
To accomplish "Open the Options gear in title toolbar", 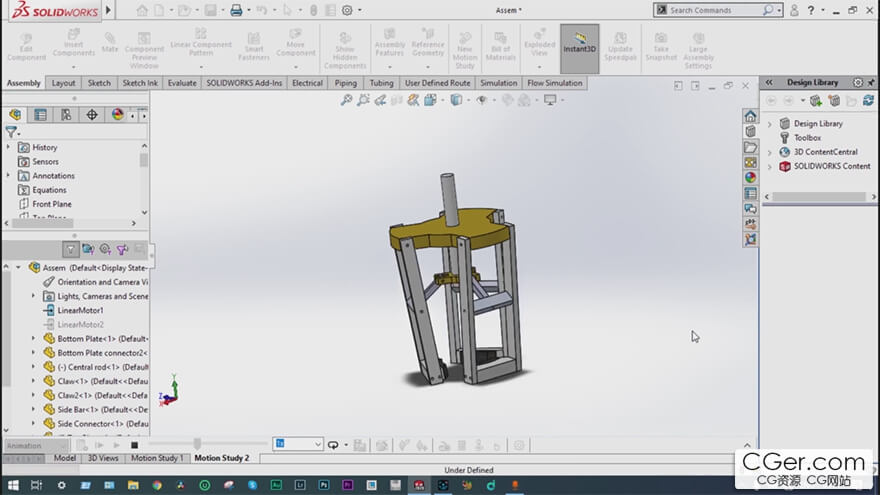I will [347, 10].
